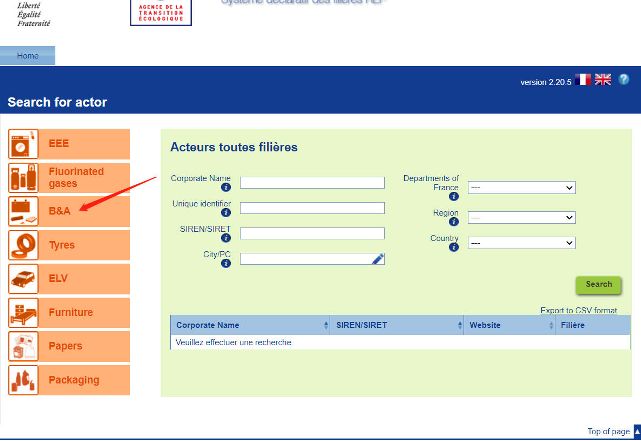The height and width of the screenshot is (441, 641).
Task: Click the Export to CSV format link
Action: pos(578,311)
